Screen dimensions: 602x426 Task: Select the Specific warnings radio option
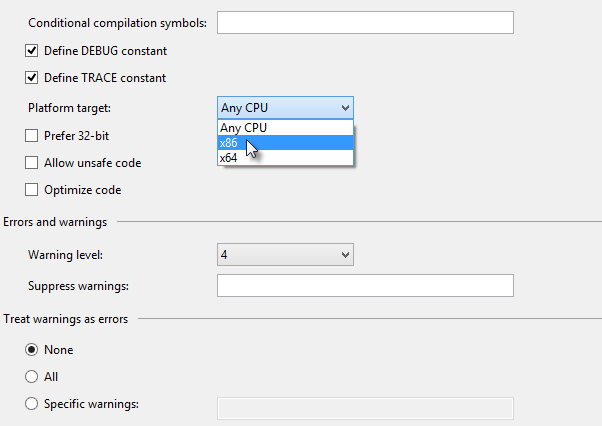point(32,404)
